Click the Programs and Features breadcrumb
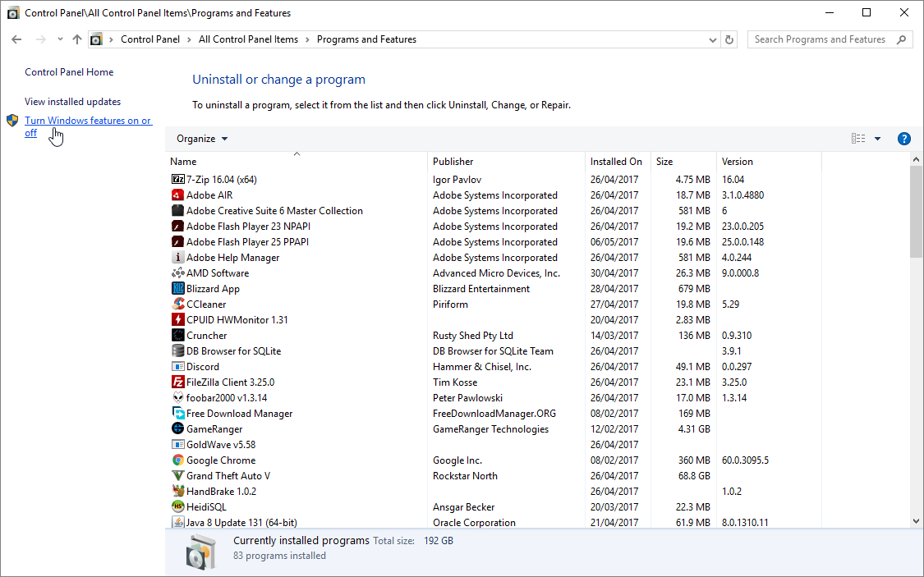Screen dimensions: 924x577 point(366,39)
